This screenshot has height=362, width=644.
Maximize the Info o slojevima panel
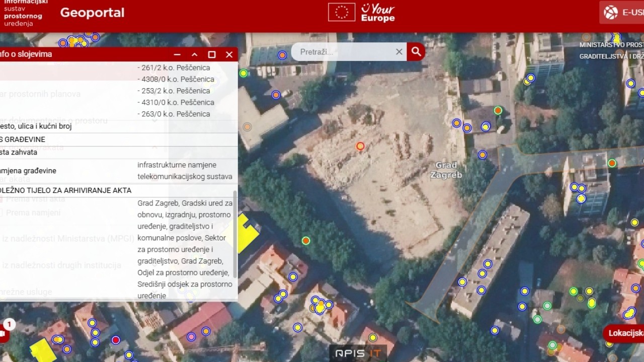212,54
